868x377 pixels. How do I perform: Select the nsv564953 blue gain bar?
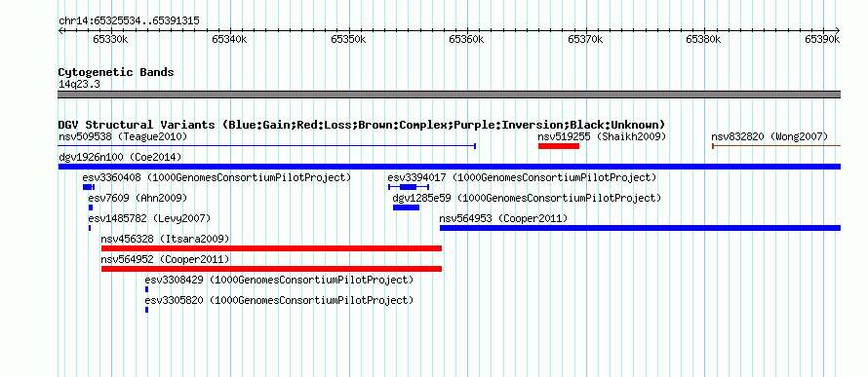640,228
